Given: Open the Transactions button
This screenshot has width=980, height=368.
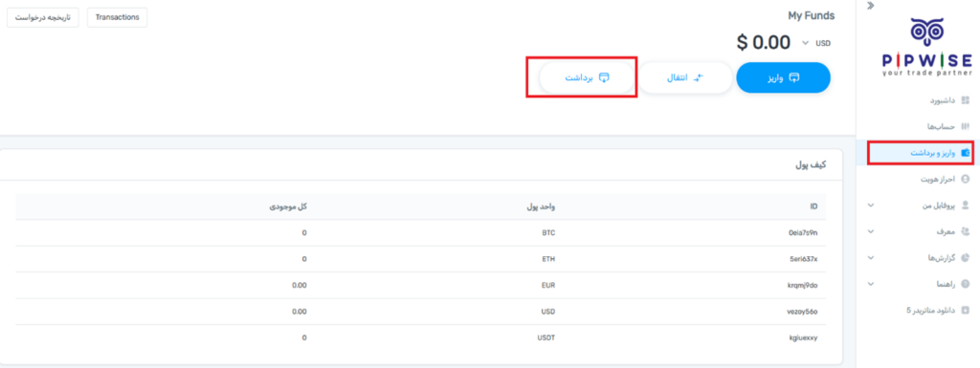Looking at the screenshot, I should click(118, 17).
